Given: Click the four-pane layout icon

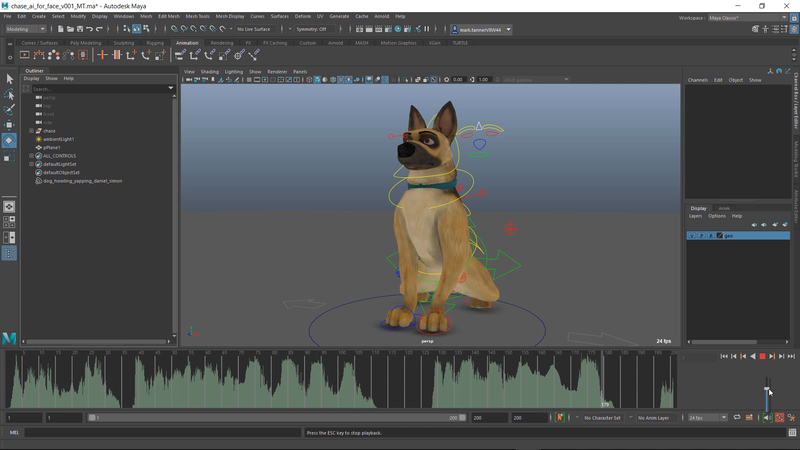Looking at the screenshot, I should coord(9,222).
